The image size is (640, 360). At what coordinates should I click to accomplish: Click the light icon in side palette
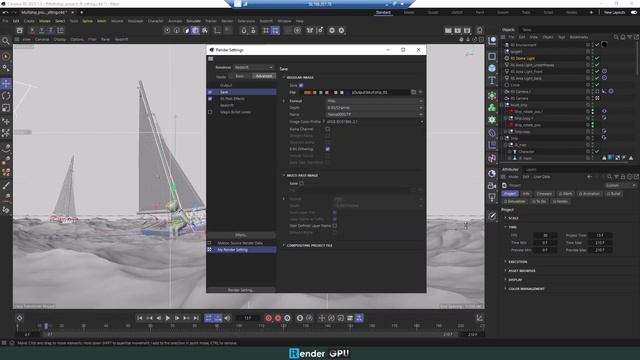coord(492,198)
